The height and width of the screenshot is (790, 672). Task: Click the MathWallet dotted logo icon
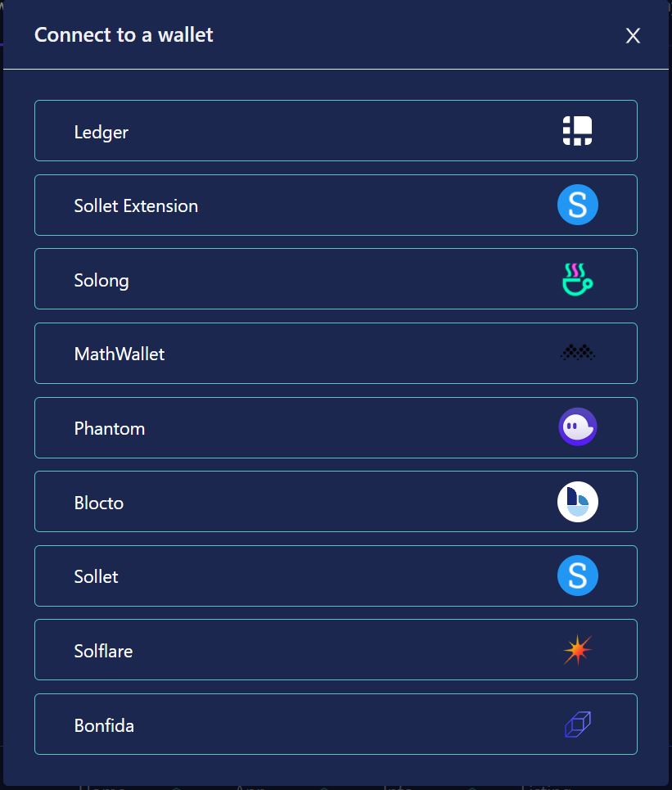(577, 353)
